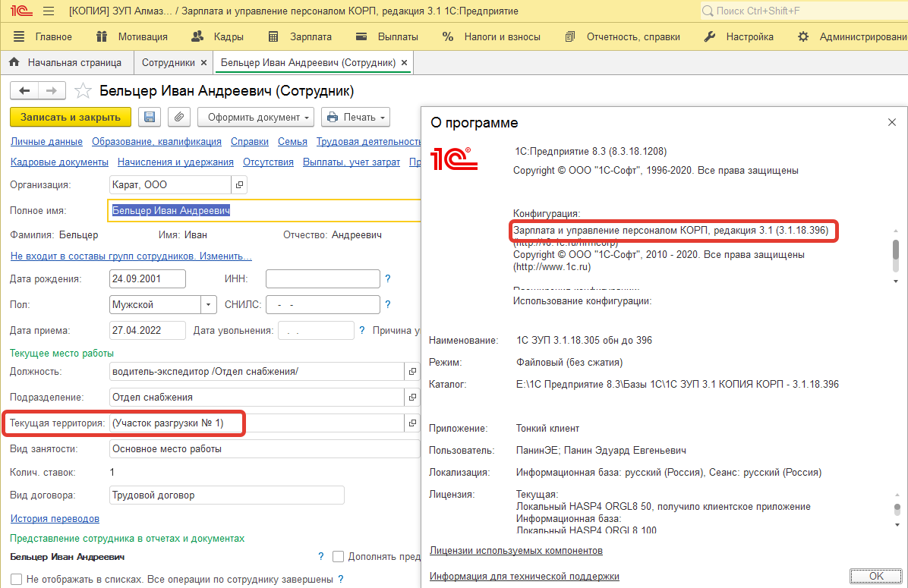908x588 pixels.
Task: Click the configuration info scrollbar thumb in О программе
Action: pyautogui.click(x=896, y=250)
